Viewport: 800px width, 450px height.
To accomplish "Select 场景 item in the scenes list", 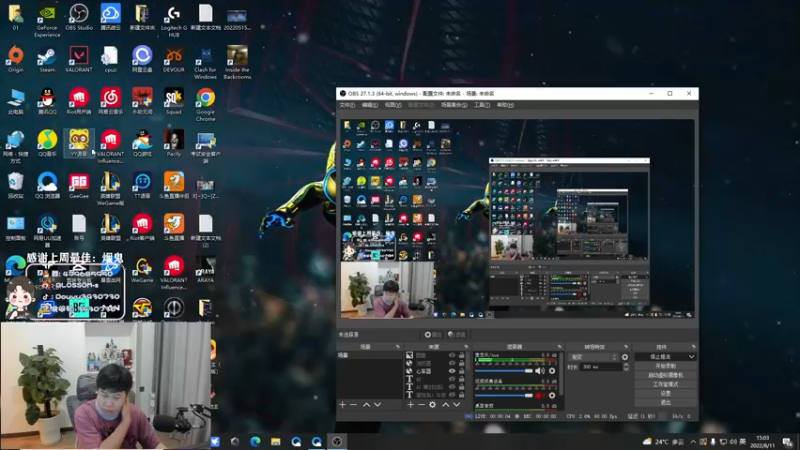I will [369, 355].
